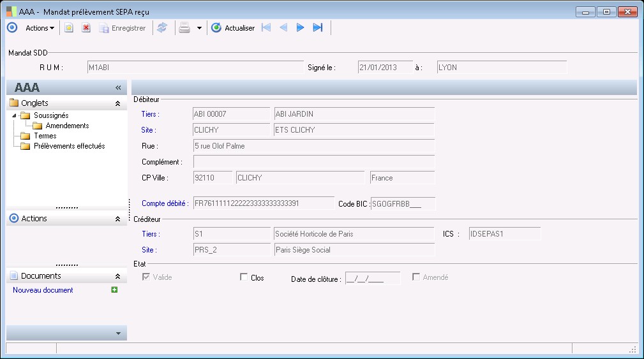The width and height of the screenshot is (644, 359).
Task: Toggle the Valide checkbox
Action: tap(146, 277)
